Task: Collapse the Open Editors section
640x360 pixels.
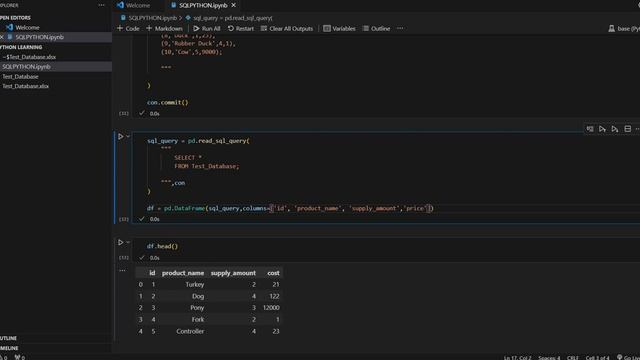Action: [x=16, y=18]
